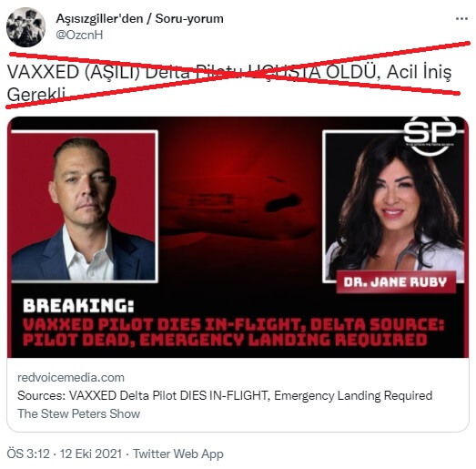
Task: Open the three-dot more options menu
Action: (461, 19)
